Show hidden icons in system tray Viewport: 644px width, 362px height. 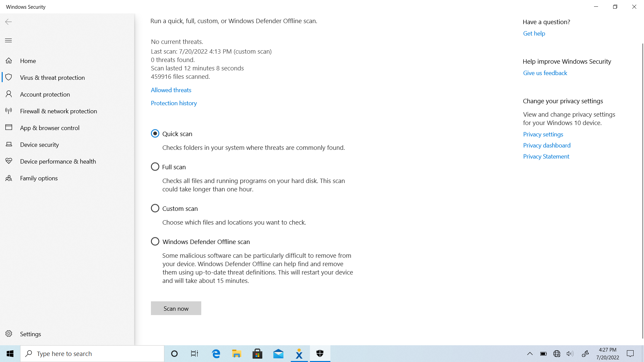click(x=530, y=354)
